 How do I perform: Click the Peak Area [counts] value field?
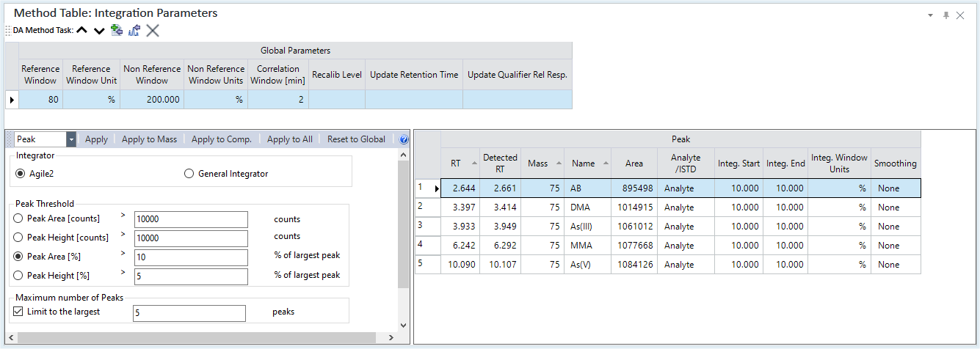click(191, 219)
